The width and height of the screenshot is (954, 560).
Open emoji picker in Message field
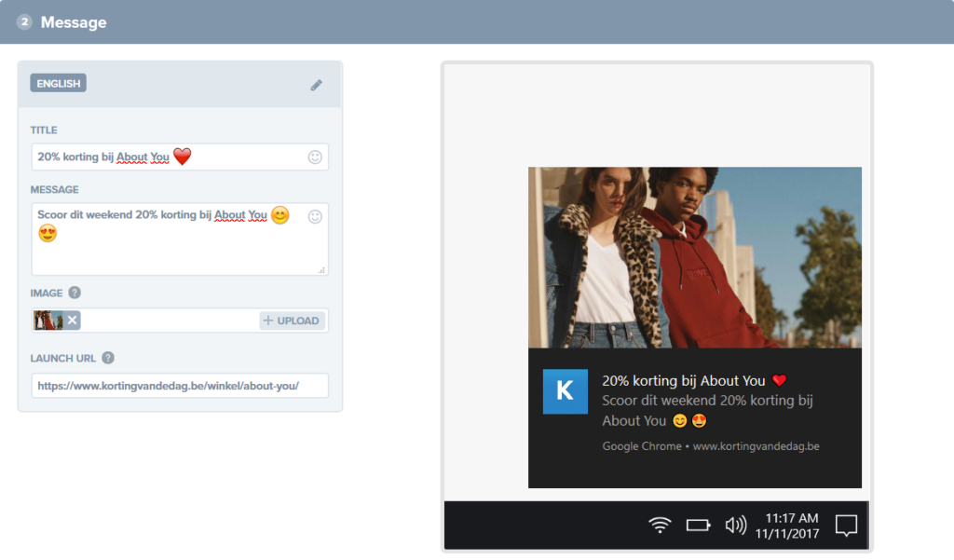point(315,216)
